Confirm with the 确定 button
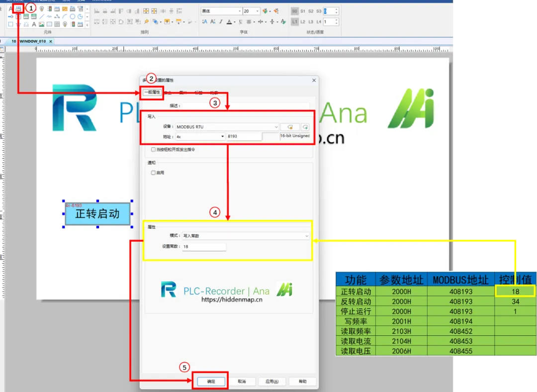The height and width of the screenshot is (392, 537). click(x=211, y=382)
